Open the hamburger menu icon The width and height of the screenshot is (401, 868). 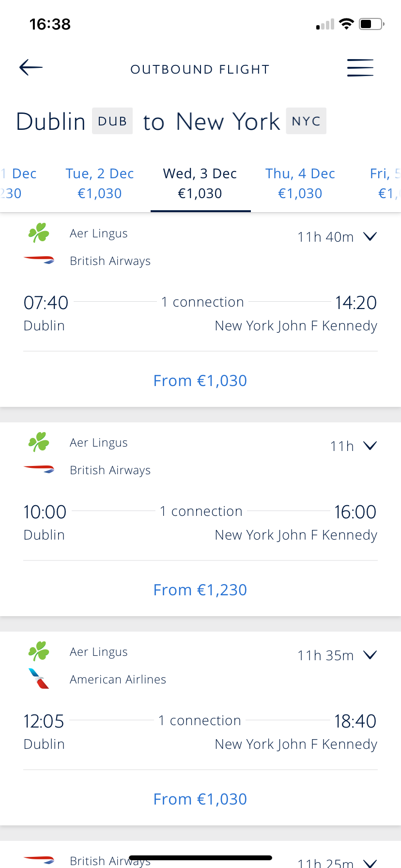[360, 68]
